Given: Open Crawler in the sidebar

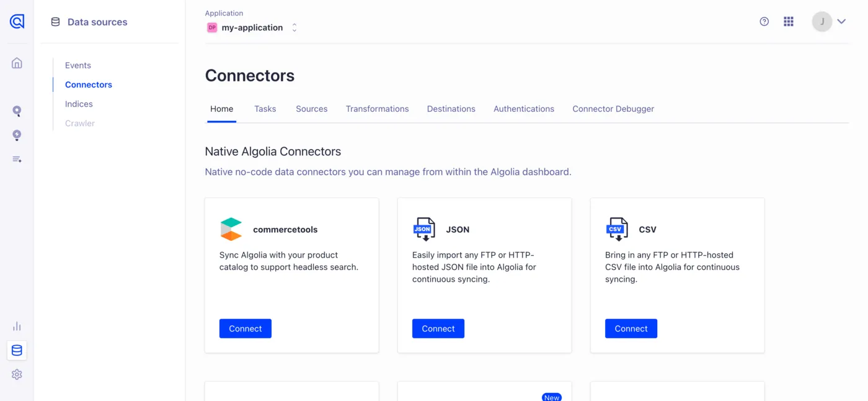Looking at the screenshot, I should 80,123.
